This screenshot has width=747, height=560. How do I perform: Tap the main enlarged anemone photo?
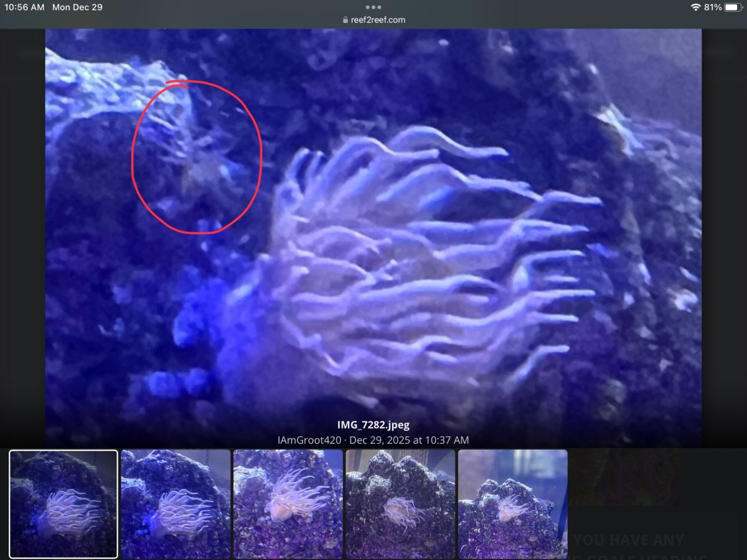pyautogui.click(x=374, y=238)
